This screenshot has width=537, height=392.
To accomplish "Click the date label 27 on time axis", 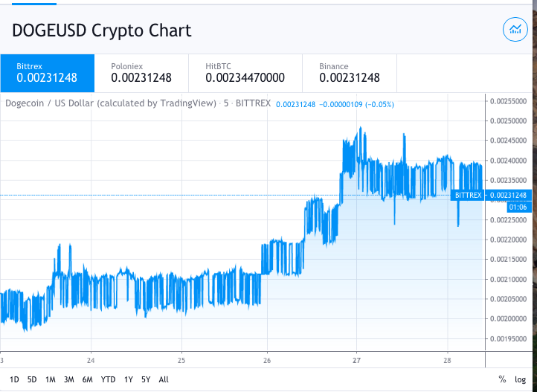I will 356,360.
